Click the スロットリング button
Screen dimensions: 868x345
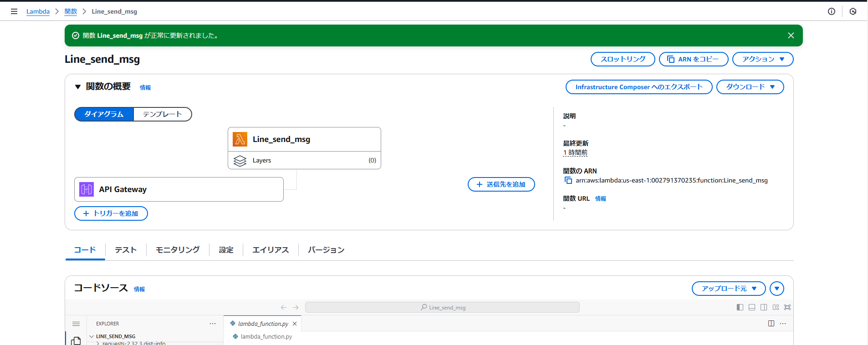coord(623,59)
